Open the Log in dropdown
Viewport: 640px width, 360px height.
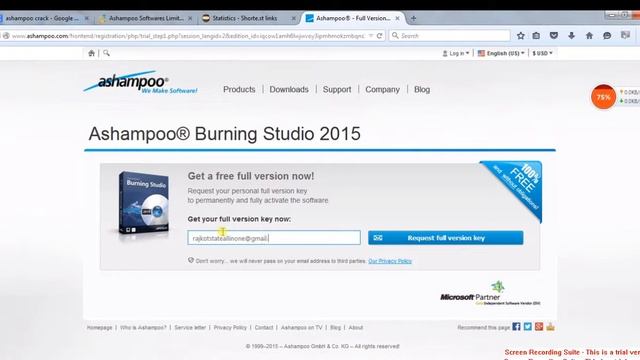[456, 53]
